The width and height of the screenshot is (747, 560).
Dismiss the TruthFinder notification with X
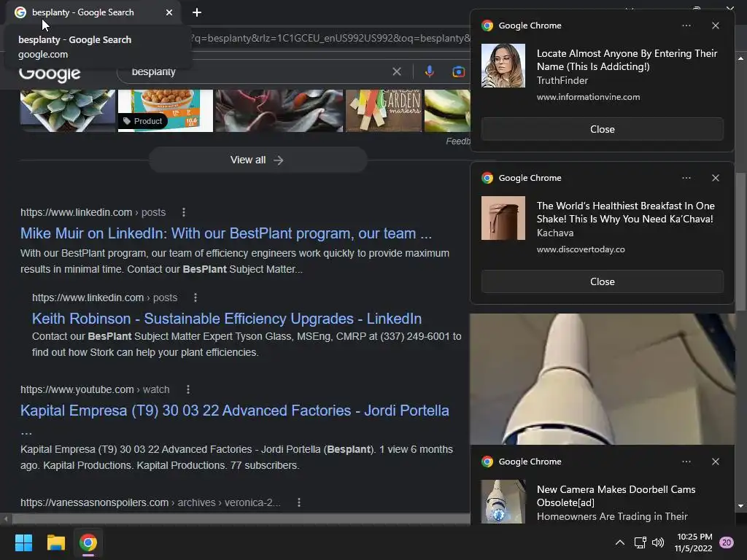716,26
